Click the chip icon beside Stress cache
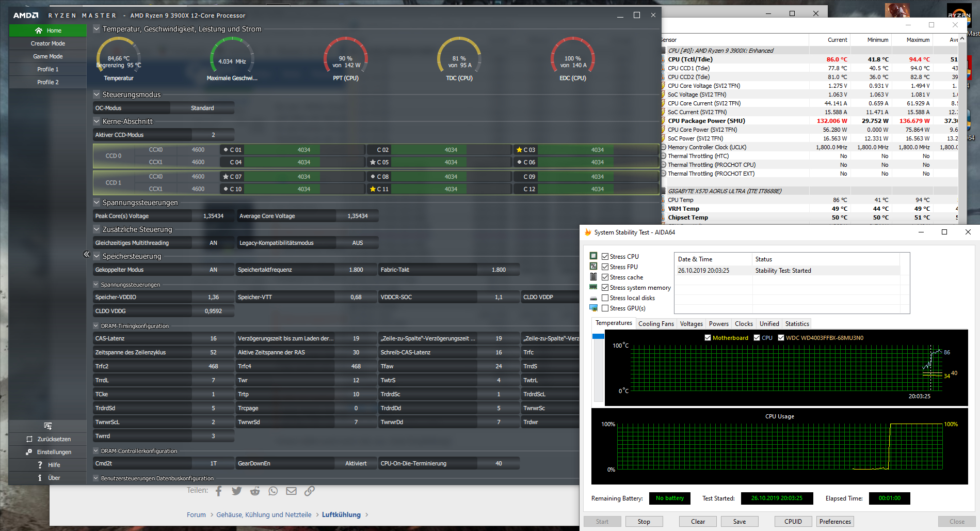The width and height of the screenshot is (980, 531). [593, 277]
